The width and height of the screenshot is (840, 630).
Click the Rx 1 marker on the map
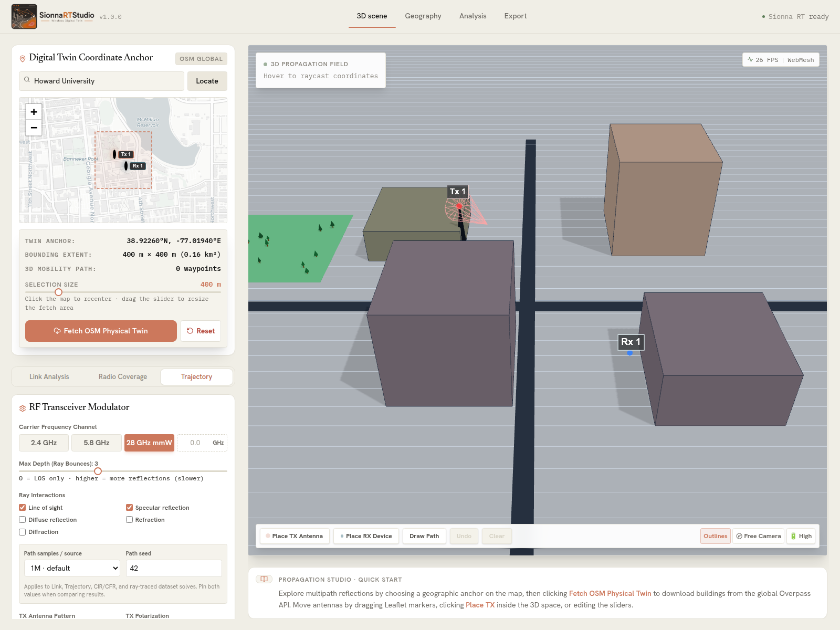(126, 166)
